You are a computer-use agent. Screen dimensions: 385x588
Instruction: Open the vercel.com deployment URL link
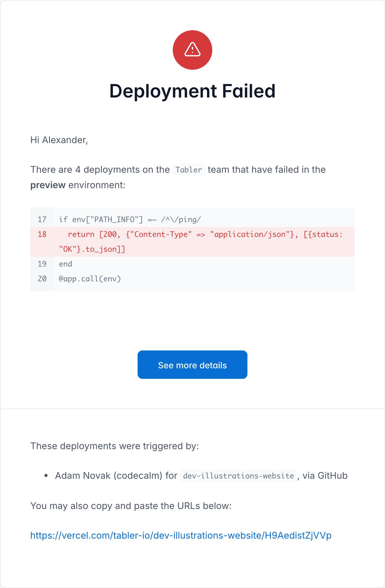pyautogui.click(x=181, y=536)
